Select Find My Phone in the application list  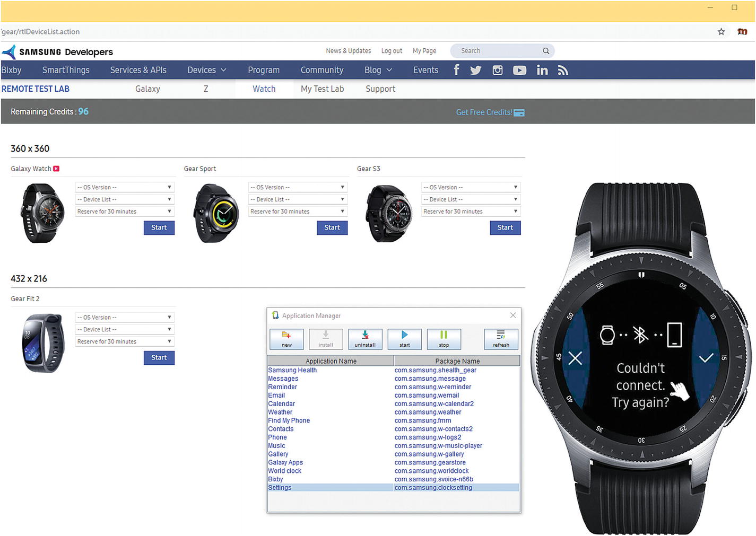point(289,420)
